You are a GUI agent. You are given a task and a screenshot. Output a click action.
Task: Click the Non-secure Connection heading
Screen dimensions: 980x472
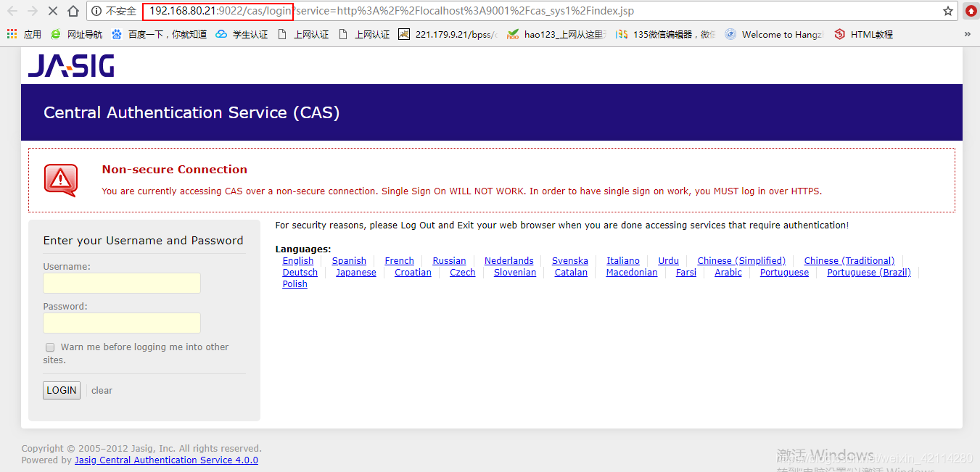pos(175,170)
